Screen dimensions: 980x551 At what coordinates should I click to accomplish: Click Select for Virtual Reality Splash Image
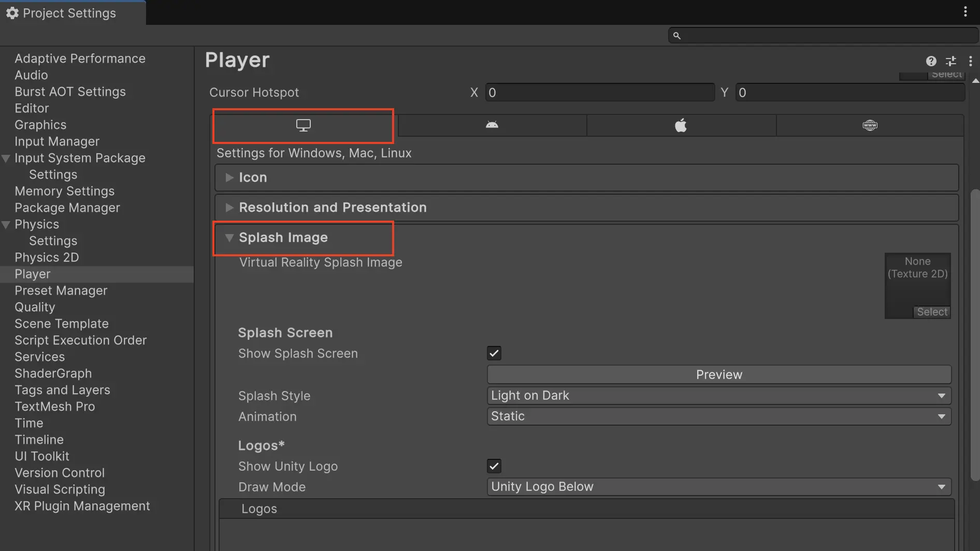point(932,312)
